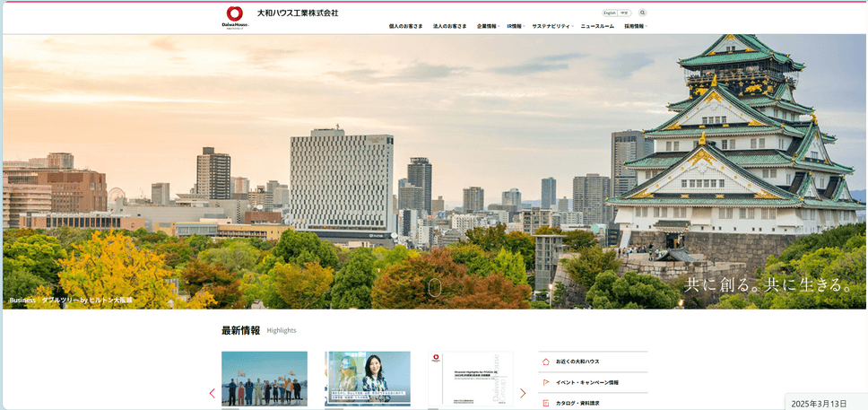Expand the 企業情報 dropdown menu
The height and width of the screenshot is (410, 868).
coord(488,27)
